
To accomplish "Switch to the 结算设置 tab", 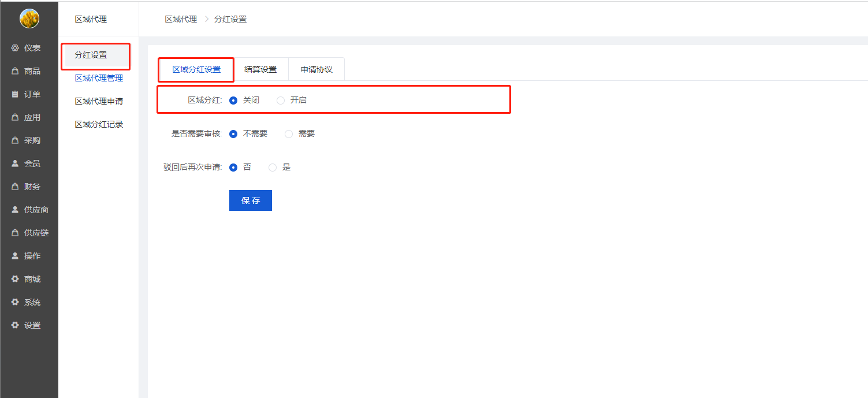I will click(260, 69).
